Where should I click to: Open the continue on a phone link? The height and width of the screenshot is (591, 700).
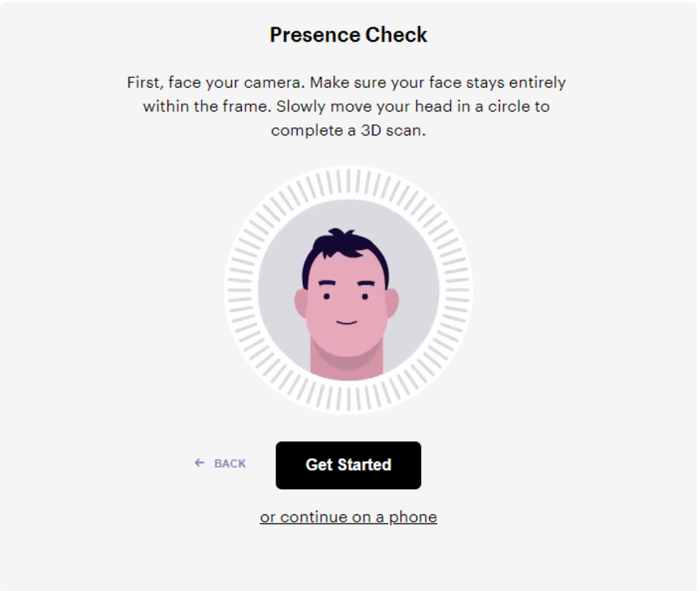[x=348, y=517]
